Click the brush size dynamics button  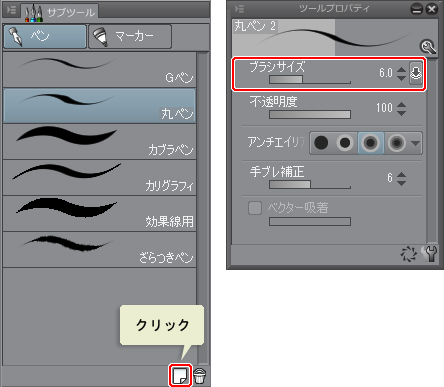(x=416, y=73)
